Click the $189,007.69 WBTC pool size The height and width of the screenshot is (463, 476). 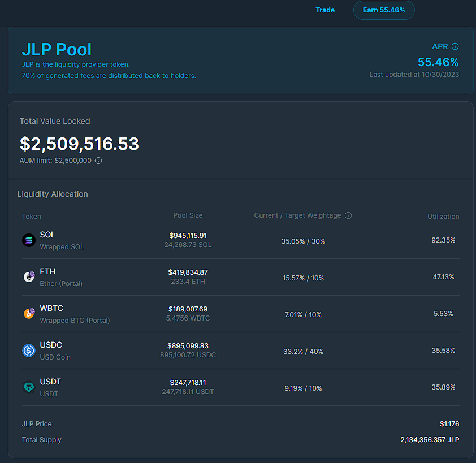[x=188, y=309]
